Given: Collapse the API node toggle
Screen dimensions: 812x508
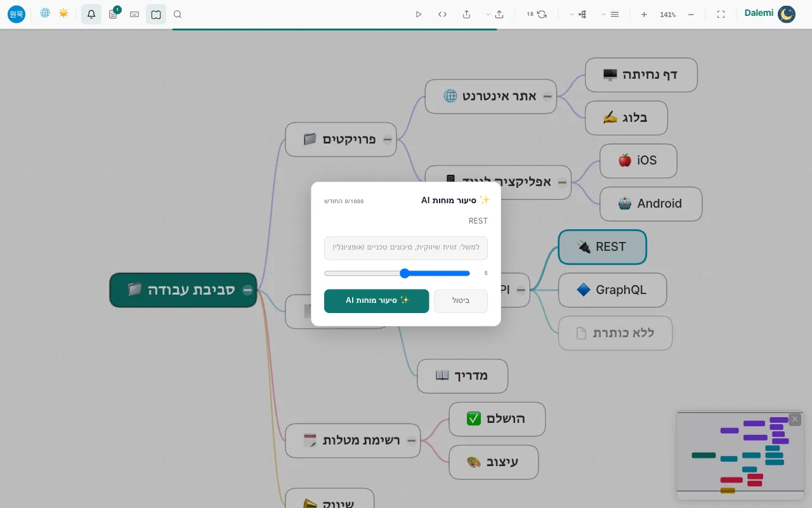Looking at the screenshot, I should [x=520, y=290].
